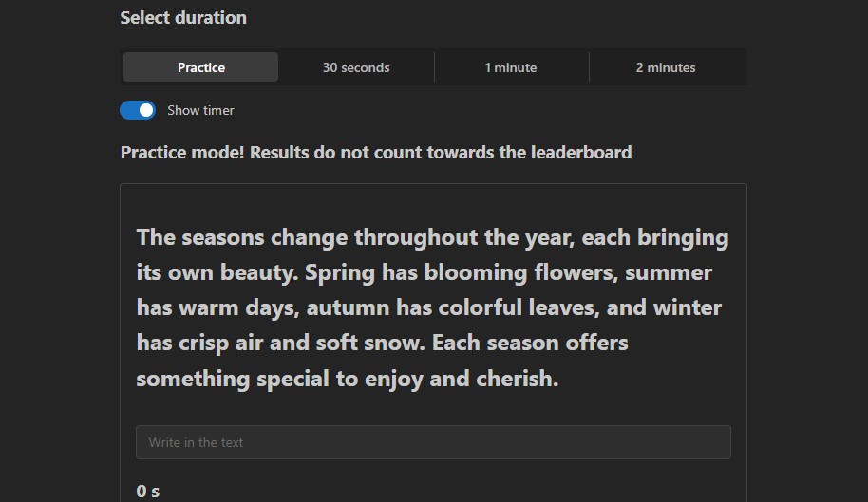Screen dimensions: 868x502
Task: Click the 0 s timer readout
Action: [148, 491]
